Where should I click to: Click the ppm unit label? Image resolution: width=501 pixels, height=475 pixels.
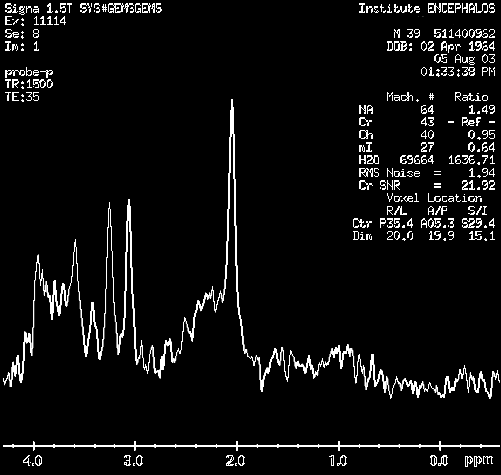click(x=478, y=461)
